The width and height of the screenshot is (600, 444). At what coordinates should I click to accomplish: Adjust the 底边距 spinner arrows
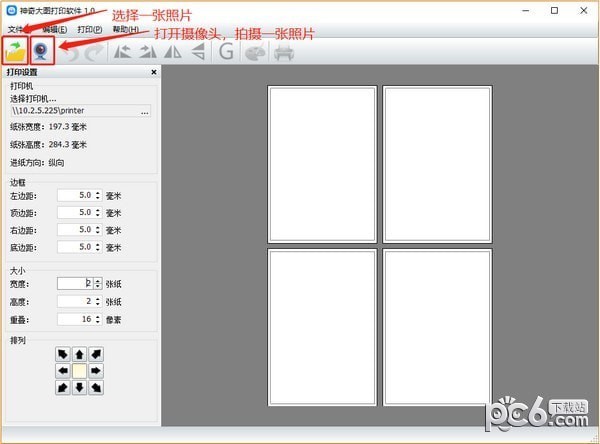point(98,247)
